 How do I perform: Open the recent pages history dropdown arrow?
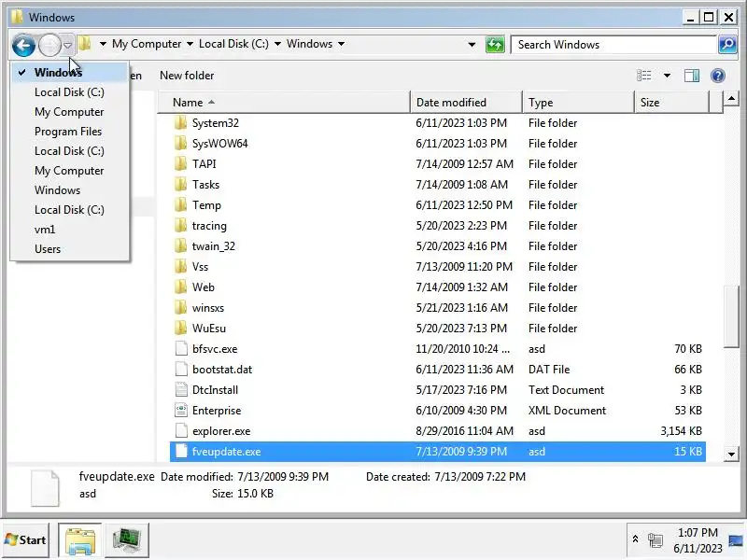click(x=68, y=45)
